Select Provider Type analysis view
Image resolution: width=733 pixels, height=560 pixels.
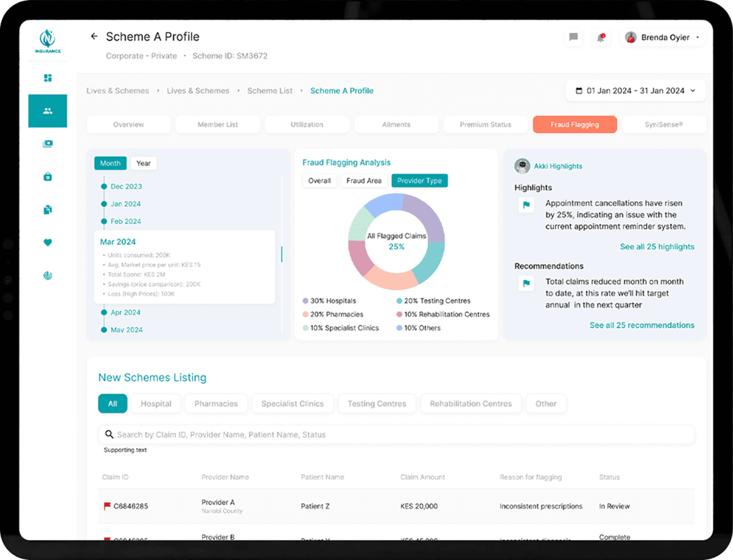419,181
